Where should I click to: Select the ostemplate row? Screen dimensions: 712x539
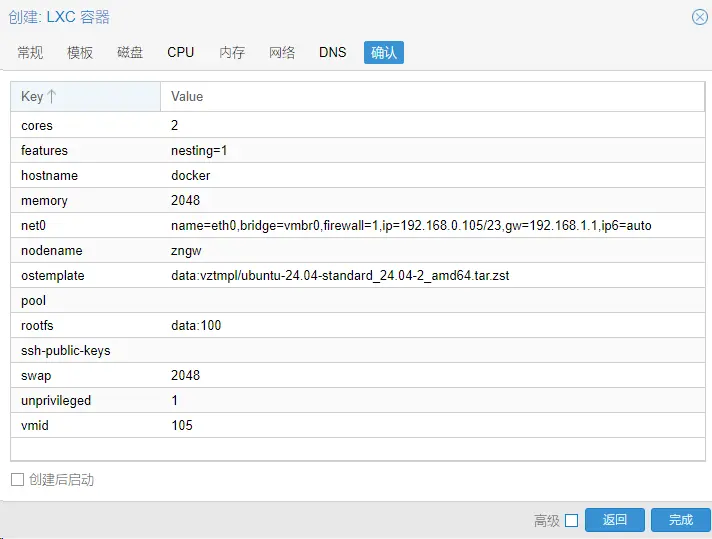(x=357, y=276)
